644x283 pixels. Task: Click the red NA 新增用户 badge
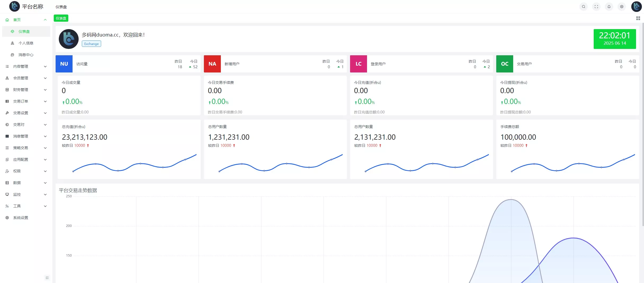point(212,64)
